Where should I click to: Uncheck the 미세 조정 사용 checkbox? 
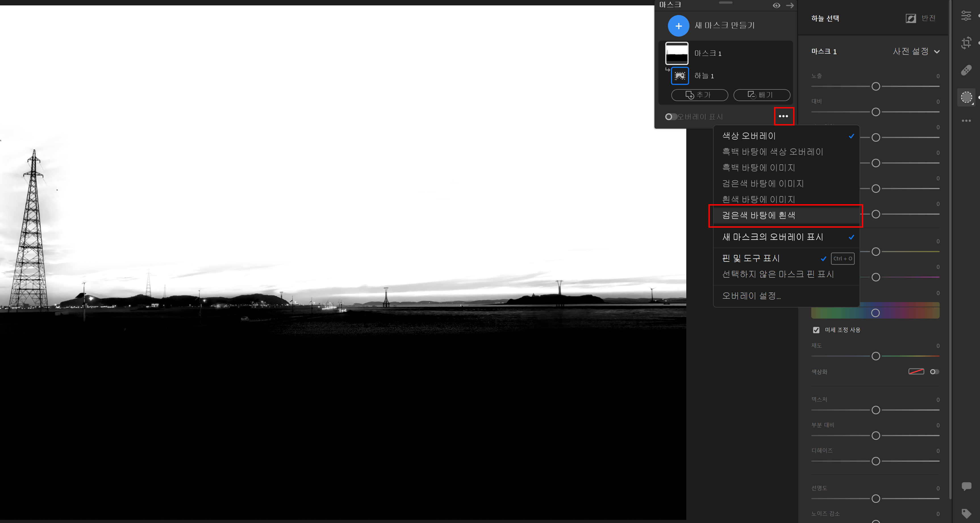[816, 330]
